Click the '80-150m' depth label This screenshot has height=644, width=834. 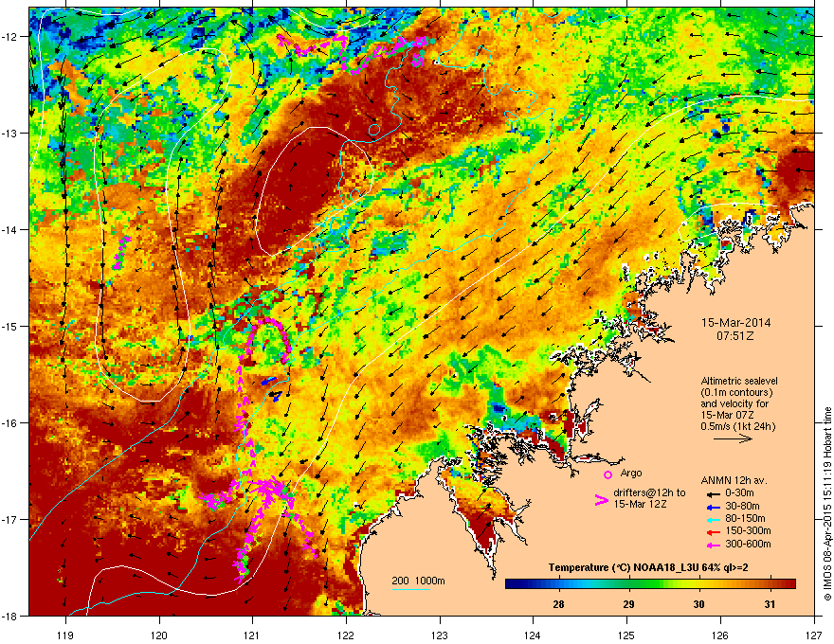tap(745, 519)
